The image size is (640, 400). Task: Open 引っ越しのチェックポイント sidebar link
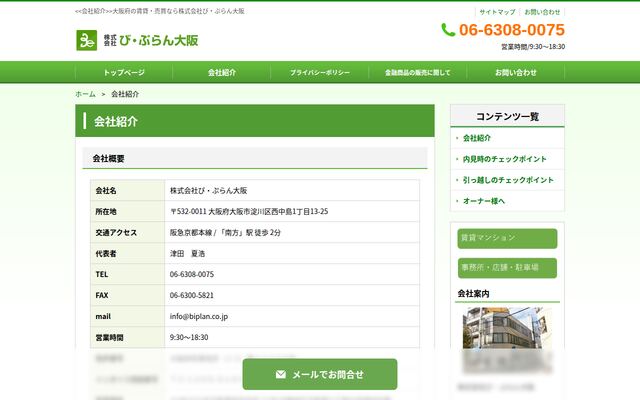click(508, 180)
